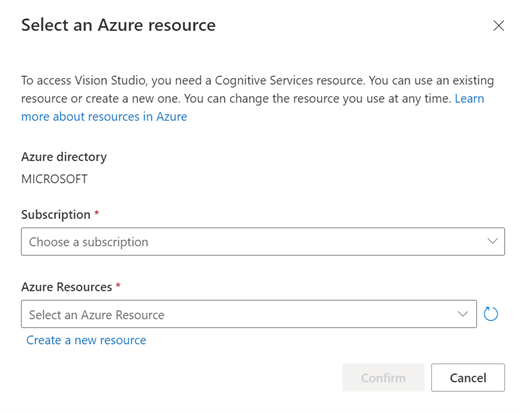Refresh the Azure Resources list
Image resolution: width=526 pixels, height=412 pixels.
pos(490,314)
